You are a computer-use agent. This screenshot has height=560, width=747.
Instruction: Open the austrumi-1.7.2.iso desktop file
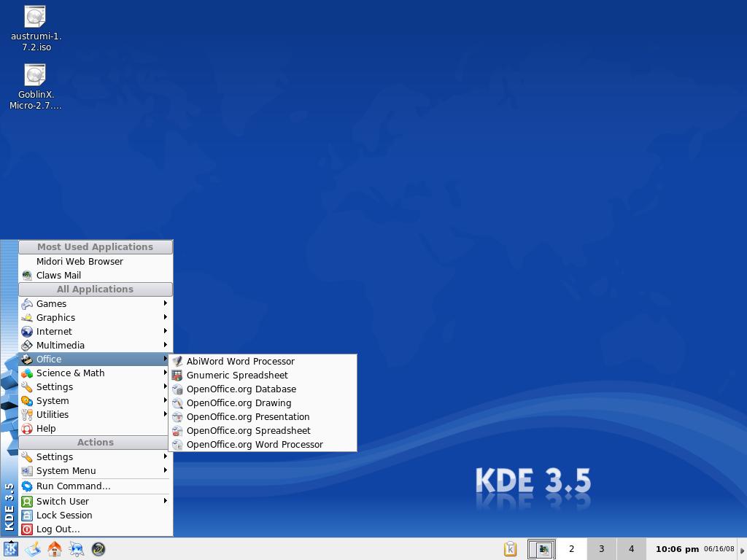[35, 17]
